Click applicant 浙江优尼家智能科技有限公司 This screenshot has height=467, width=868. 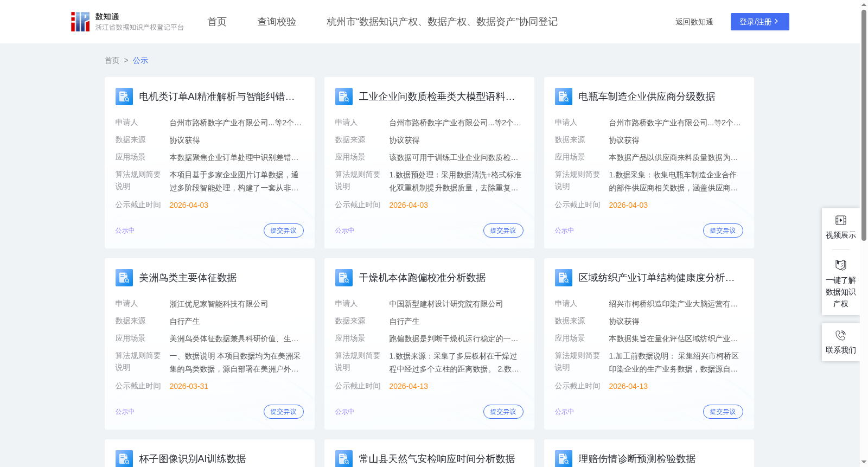[x=219, y=304]
